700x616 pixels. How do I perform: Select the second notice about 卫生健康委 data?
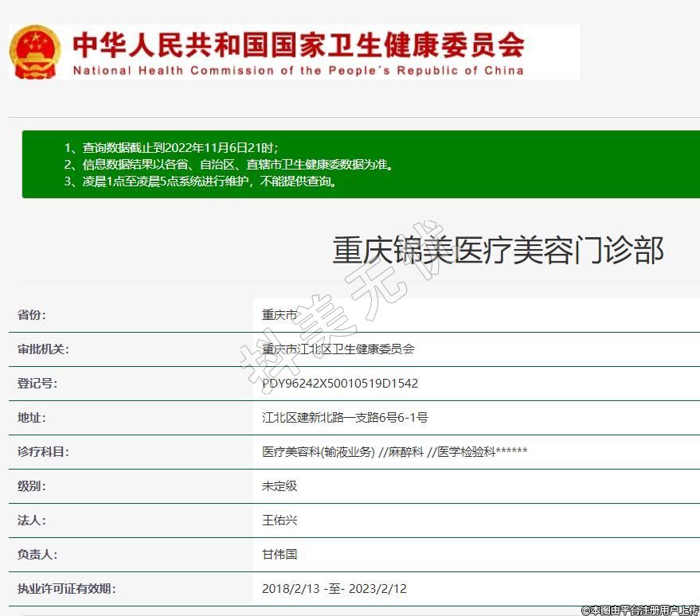tap(229, 165)
